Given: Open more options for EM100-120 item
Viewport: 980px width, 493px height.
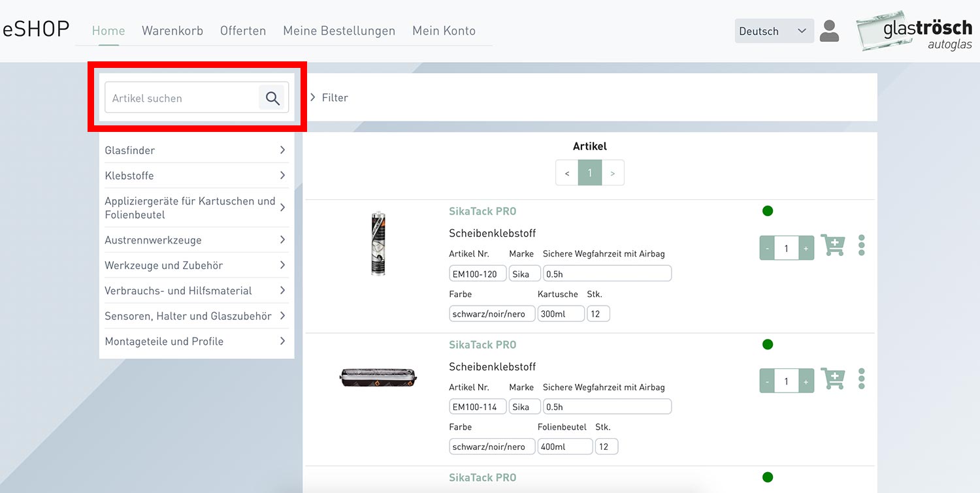Looking at the screenshot, I should point(862,246).
